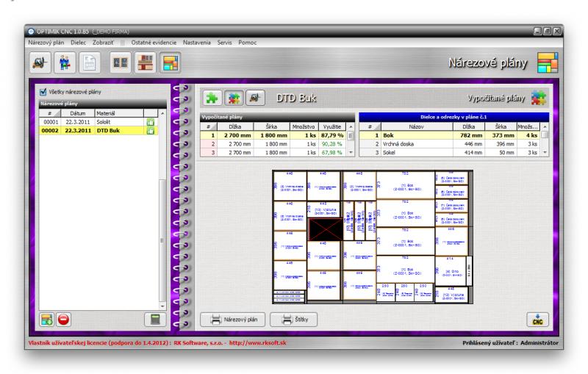The width and height of the screenshot is (588, 374).
Task: Click the calculator icon in left panel
Action: click(154, 320)
